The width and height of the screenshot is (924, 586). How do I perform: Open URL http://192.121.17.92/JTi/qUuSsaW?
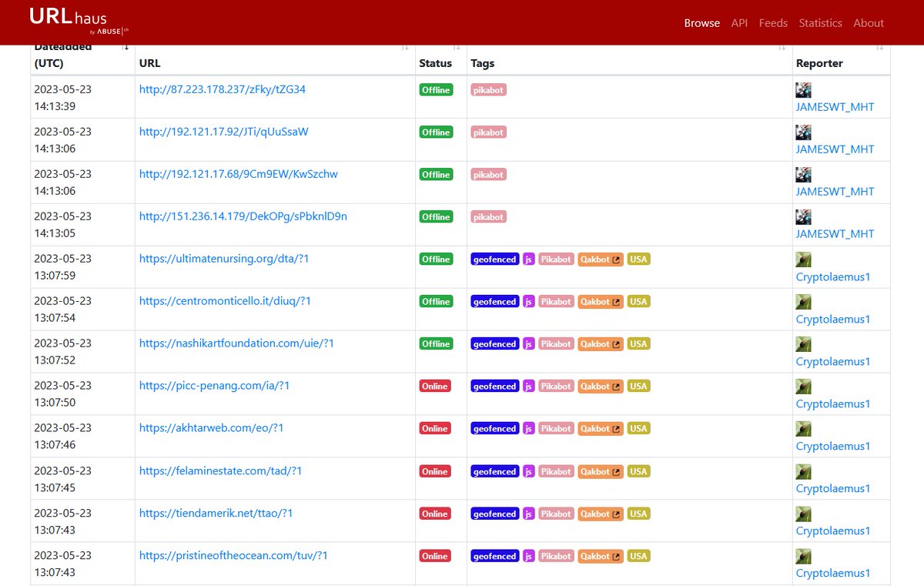(224, 132)
